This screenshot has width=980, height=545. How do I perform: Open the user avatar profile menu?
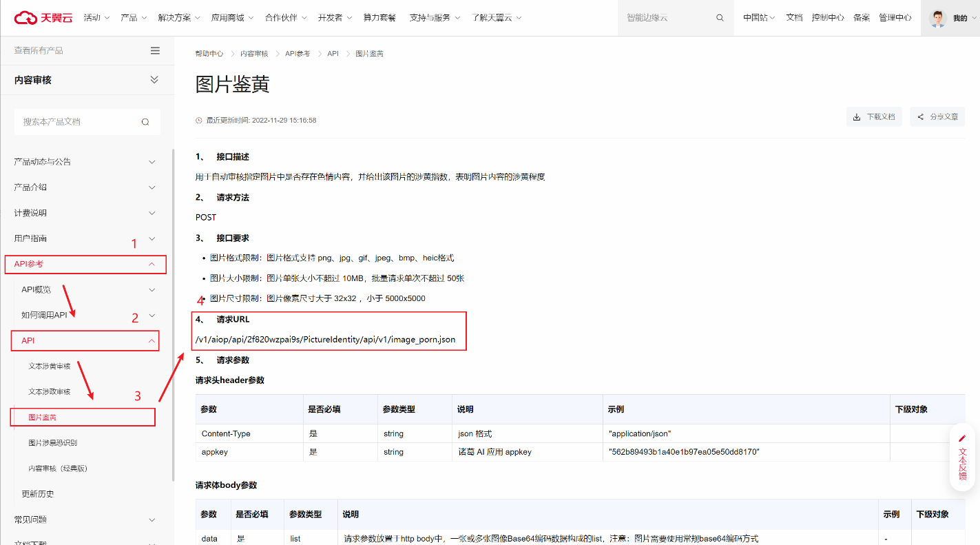[x=938, y=18]
